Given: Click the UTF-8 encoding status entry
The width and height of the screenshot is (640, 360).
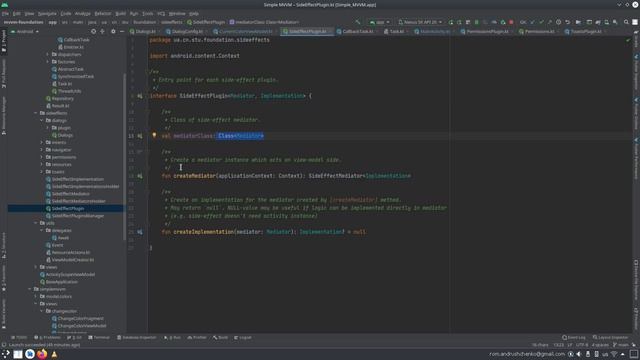Looking at the screenshot, I should point(582,345).
